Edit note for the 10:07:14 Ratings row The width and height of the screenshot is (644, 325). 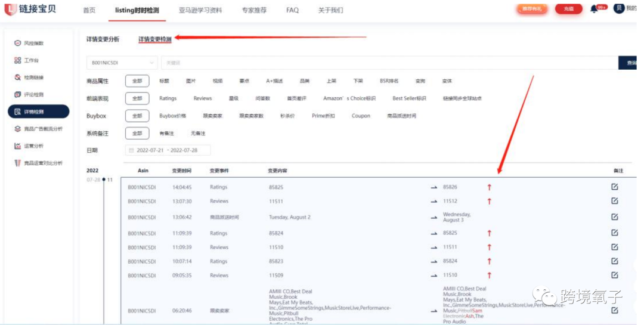pos(614,261)
